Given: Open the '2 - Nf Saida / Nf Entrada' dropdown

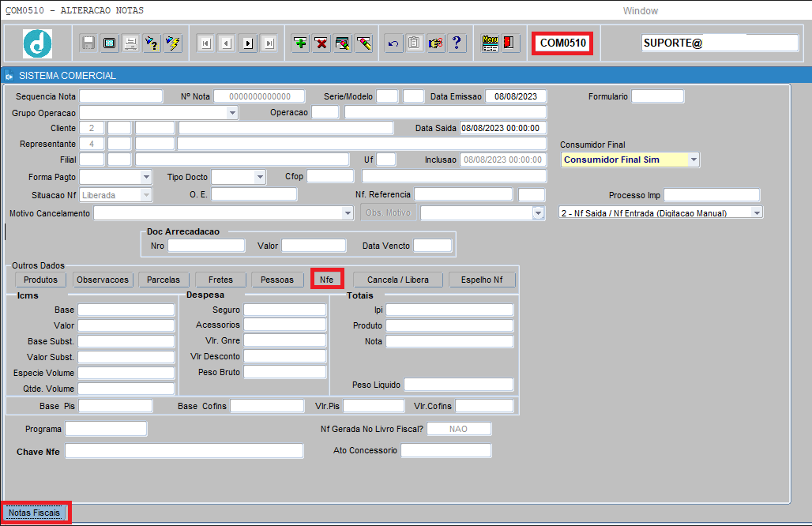Looking at the screenshot, I should (757, 212).
